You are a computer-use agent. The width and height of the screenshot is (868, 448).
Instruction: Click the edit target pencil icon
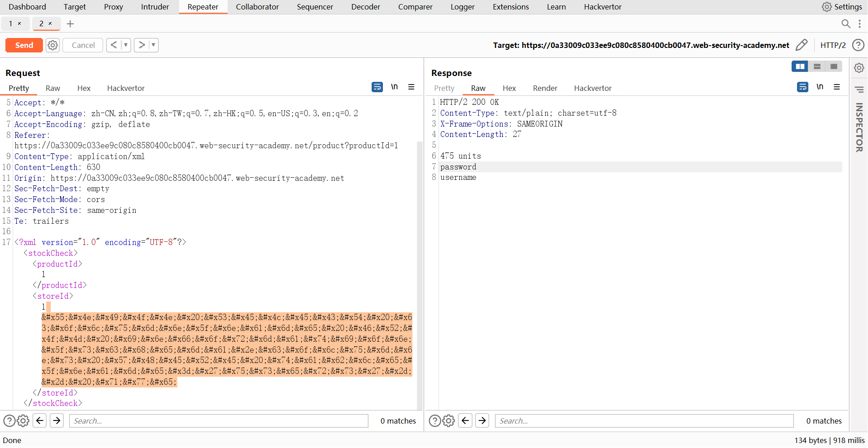pos(801,45)
